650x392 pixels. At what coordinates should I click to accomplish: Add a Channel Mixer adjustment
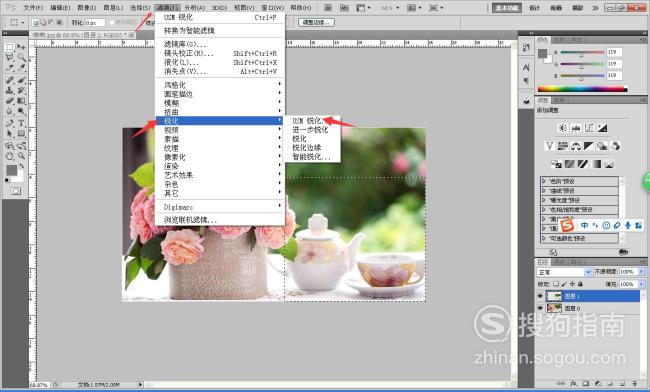pos(615,146)
